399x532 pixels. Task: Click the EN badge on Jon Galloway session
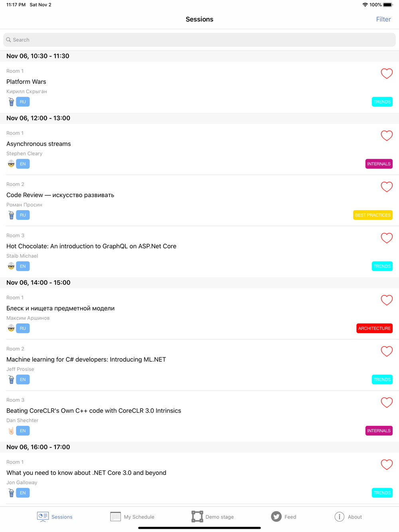coord(23,493)
